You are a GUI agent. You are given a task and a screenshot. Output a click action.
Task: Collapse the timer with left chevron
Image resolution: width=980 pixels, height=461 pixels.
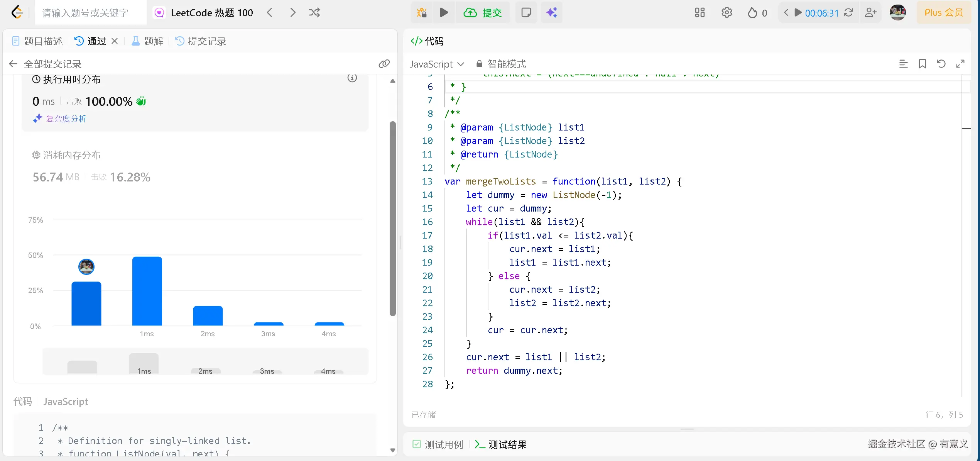point(786,13)
